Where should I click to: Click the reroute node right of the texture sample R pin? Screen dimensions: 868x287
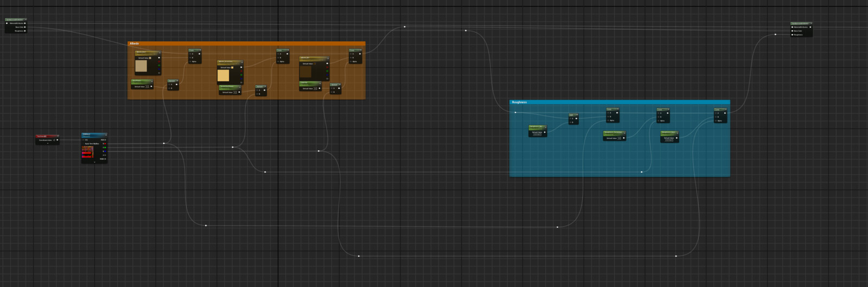point(164,143)
